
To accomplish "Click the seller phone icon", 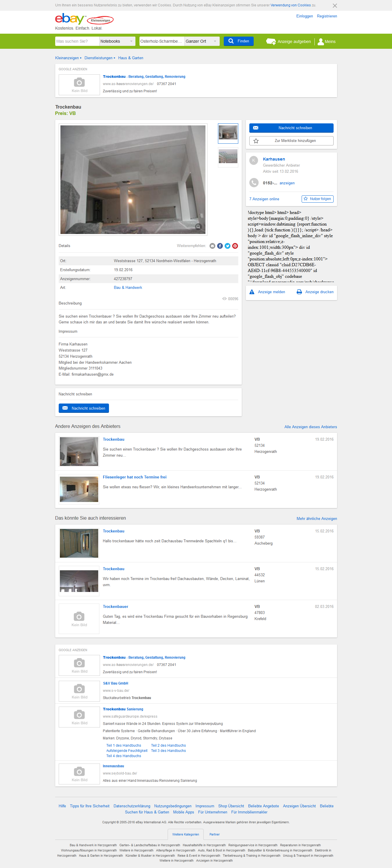I will 254,183.
